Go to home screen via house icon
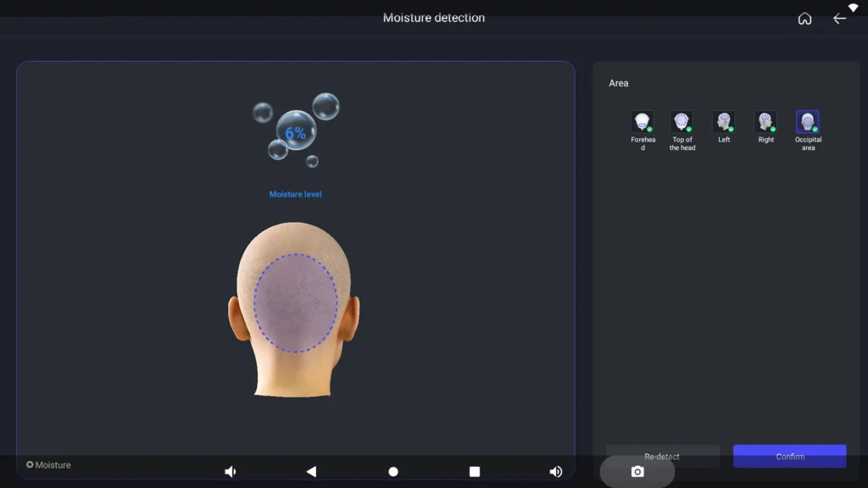 [x=804, y=19]
